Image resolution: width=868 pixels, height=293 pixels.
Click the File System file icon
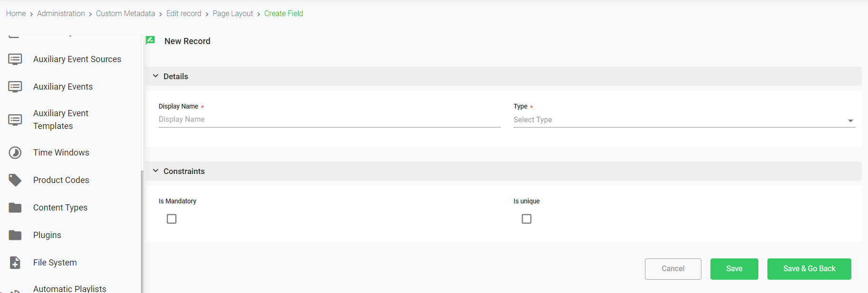[x=15, y=263]
